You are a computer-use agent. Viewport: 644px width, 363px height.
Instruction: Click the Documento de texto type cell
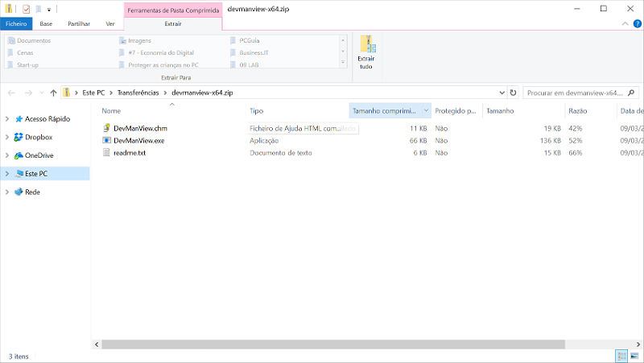(x=281, y=153)
